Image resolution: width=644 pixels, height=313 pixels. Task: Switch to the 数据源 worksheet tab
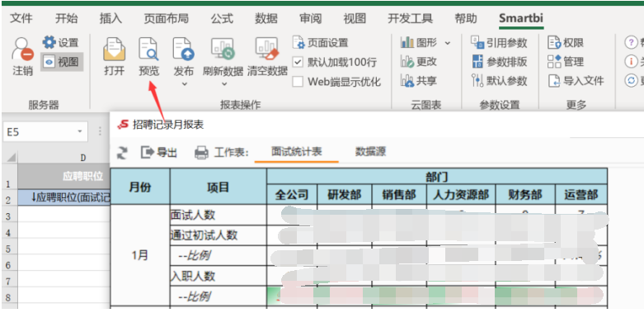[x=370, y=152]
